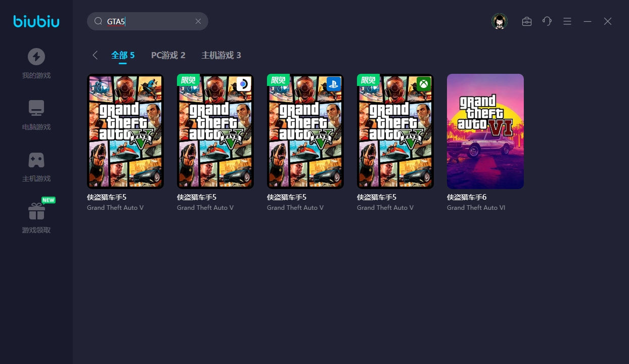Open the toolbox briefcase icon

[x=527, y=21]
